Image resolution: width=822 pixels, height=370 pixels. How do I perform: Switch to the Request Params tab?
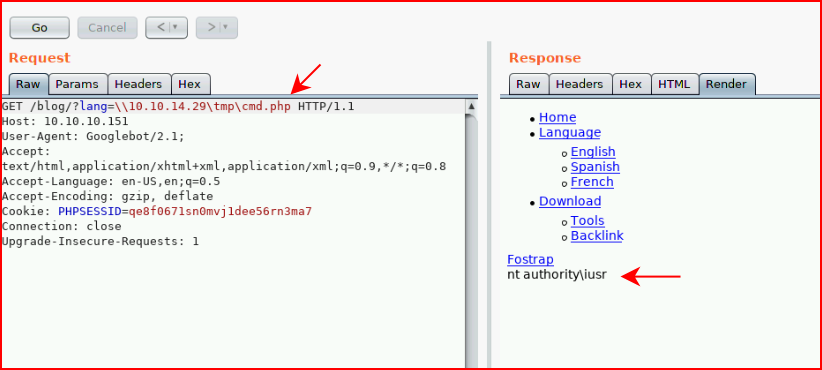pos(77,84)
